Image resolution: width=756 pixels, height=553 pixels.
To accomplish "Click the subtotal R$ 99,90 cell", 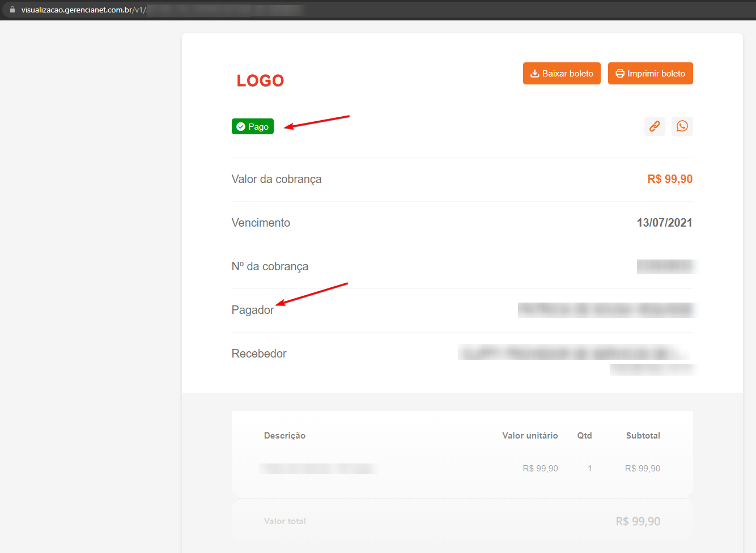I will 643,469.
